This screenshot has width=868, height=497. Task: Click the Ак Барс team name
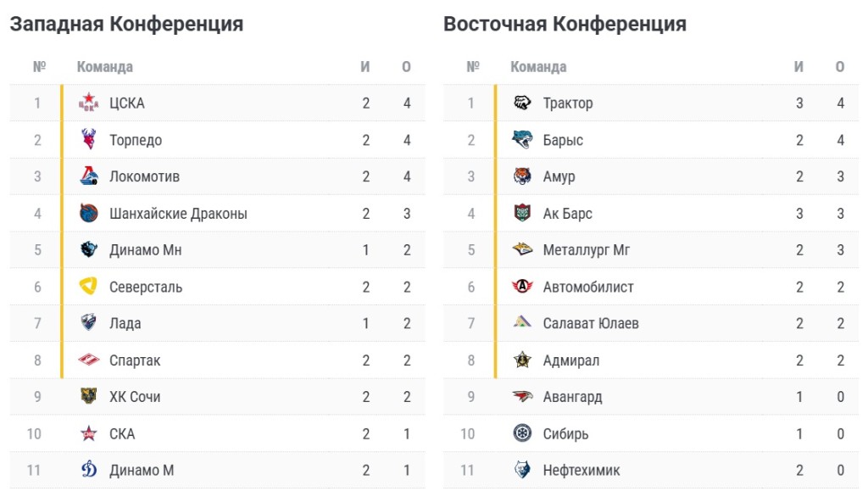pyautogui.click(x=567, y=214)
